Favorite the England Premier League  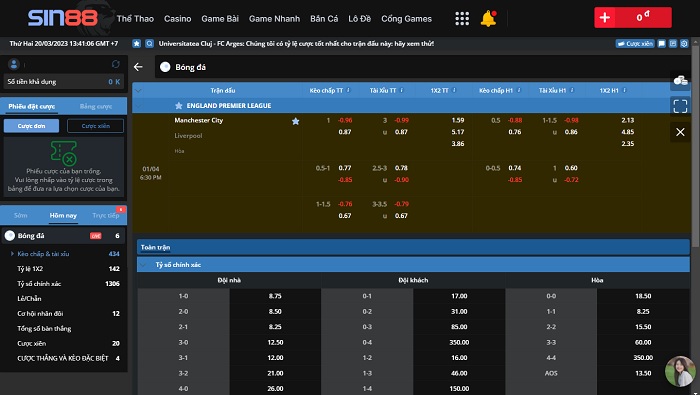click(179, 106)
